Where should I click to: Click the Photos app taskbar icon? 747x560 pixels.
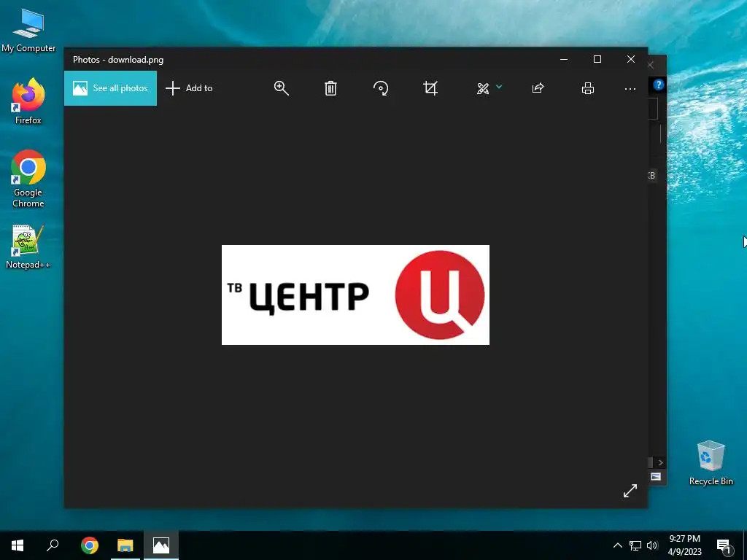161,545
